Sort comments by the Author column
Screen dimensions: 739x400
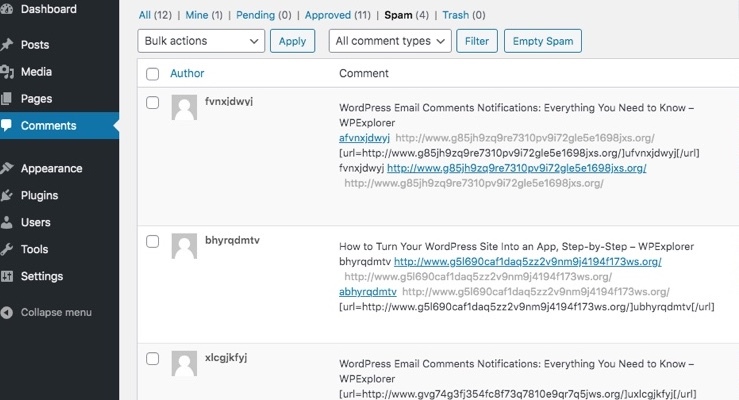pyautogui.click(x=187, y=74)
